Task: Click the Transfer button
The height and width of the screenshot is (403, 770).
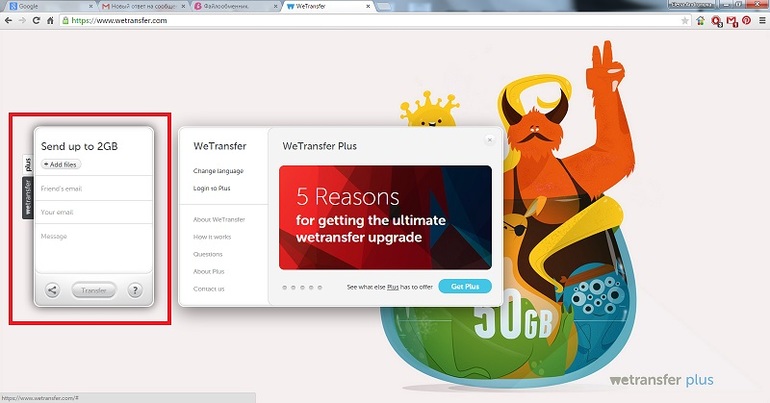Action: [94, 290]
